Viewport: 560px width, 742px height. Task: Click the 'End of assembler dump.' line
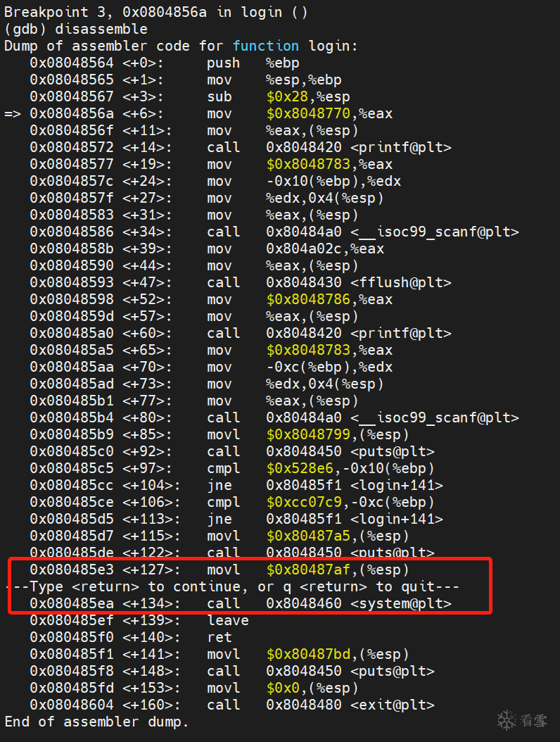pyautogui.click(x=96, y=722)
